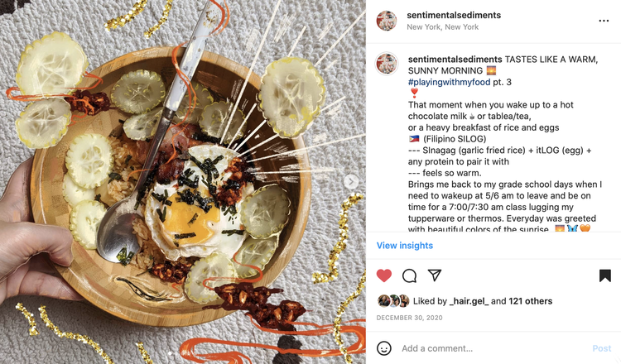Unlike the post with the red heart

click(383, 275)
